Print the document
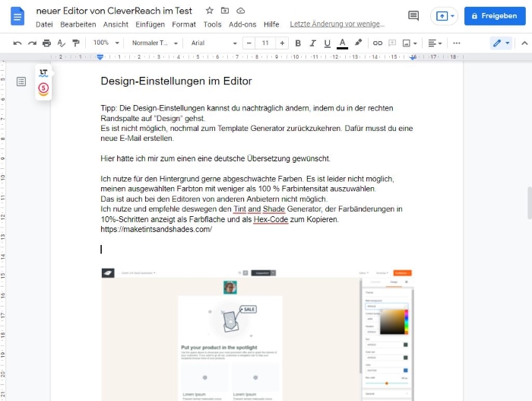 click(46, 43)
